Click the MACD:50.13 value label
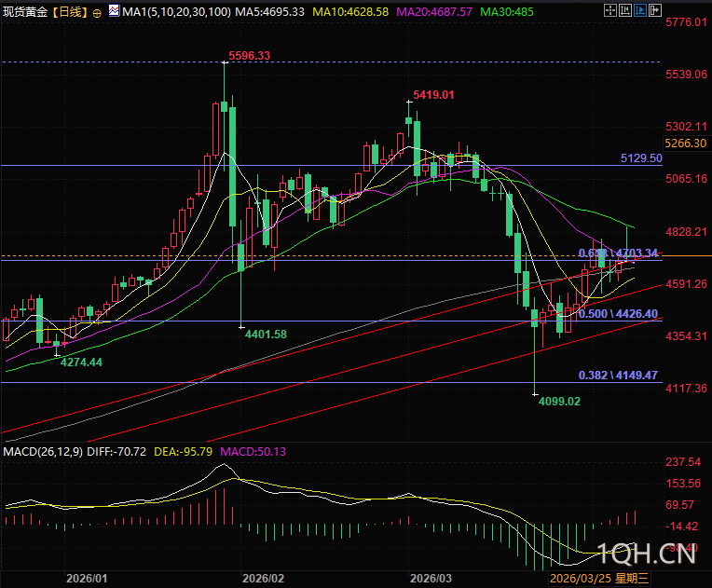The width and height of the screenshot is (712, 588). 253,451
